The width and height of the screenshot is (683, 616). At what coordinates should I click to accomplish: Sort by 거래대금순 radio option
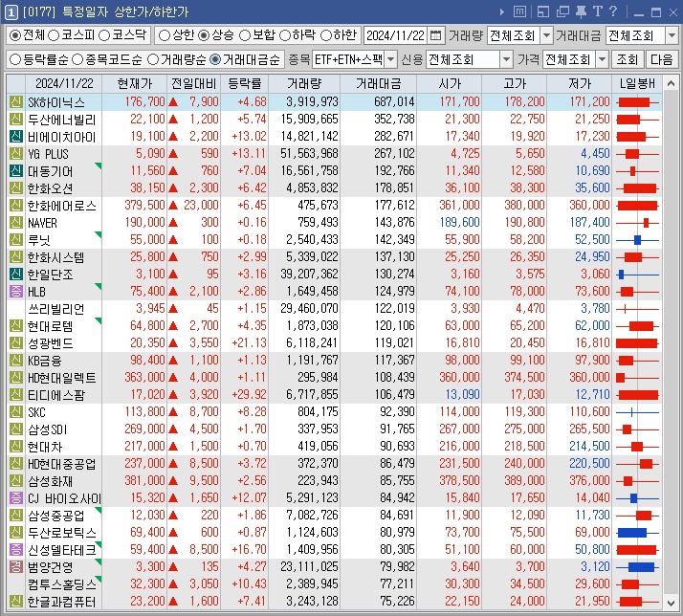pos(215,59)
